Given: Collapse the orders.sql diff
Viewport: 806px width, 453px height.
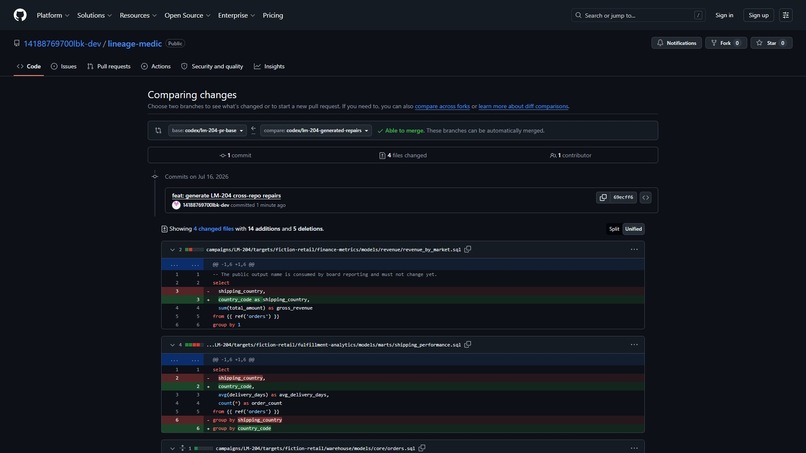Looking at the screenshot, I should coord(172,448).
